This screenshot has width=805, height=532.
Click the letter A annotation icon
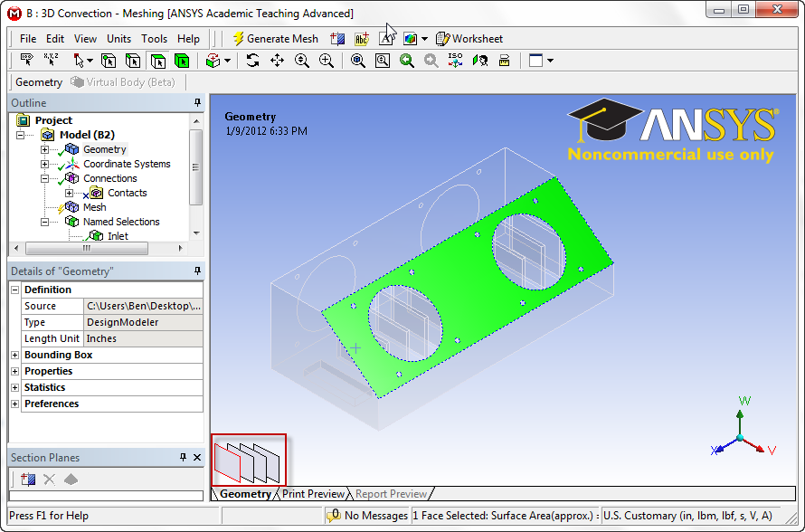click(x=386, y=39)
